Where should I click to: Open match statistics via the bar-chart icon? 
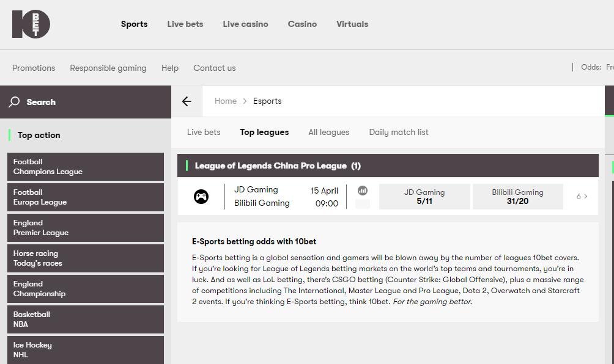[362, 190]
